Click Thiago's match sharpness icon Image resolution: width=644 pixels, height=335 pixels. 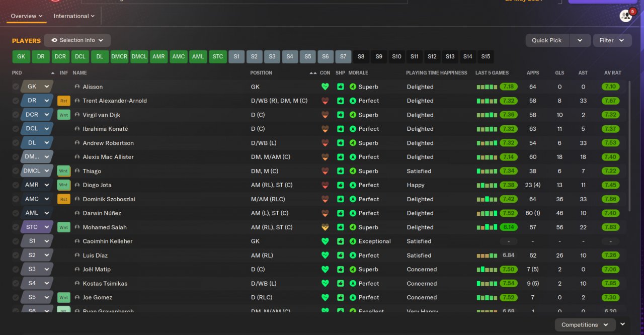click(x=341, y=171)
